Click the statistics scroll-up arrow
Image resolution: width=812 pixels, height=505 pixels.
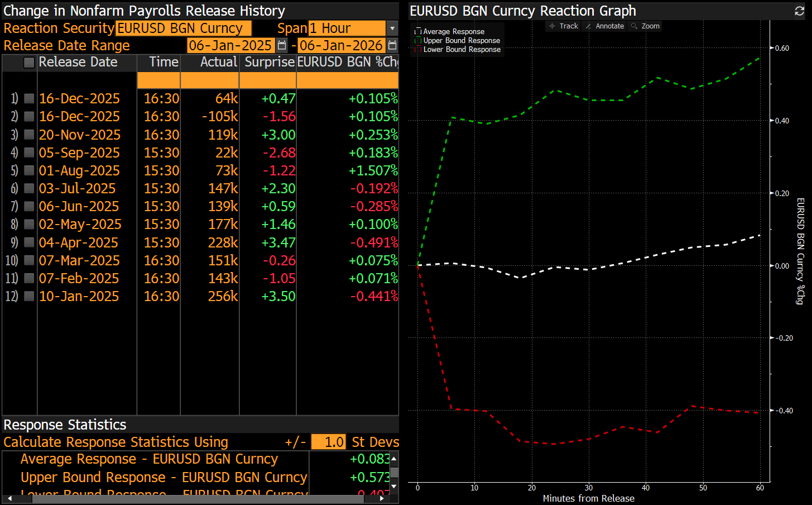[394, 459]
